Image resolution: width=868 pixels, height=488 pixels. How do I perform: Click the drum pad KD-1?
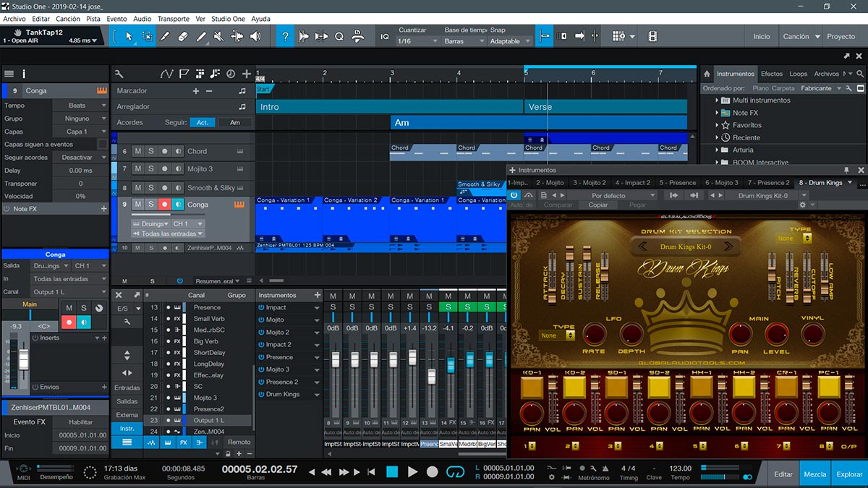(x=532, y=388)
